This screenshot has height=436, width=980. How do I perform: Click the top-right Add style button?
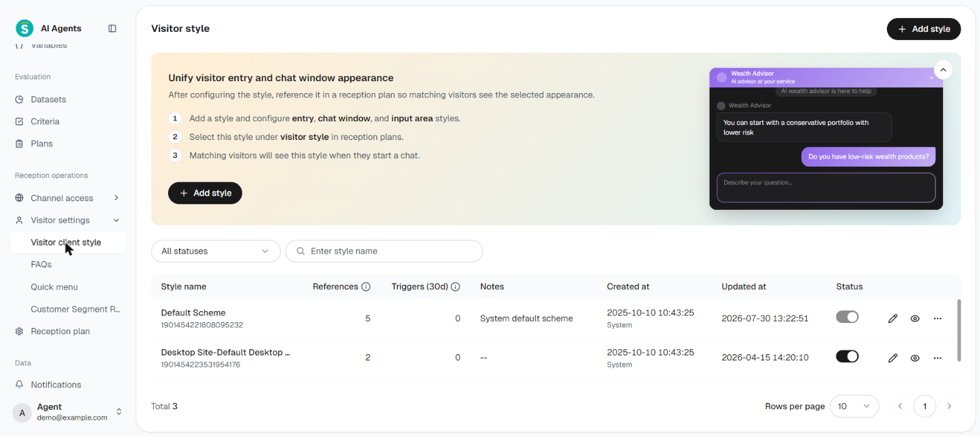pyautogui.click(x=924, y=29)
